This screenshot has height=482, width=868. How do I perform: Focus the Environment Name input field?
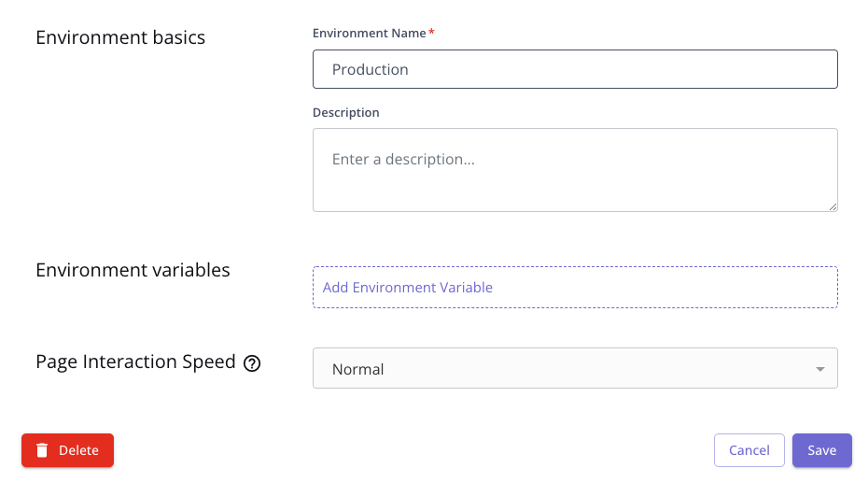(x=574, y=69)
